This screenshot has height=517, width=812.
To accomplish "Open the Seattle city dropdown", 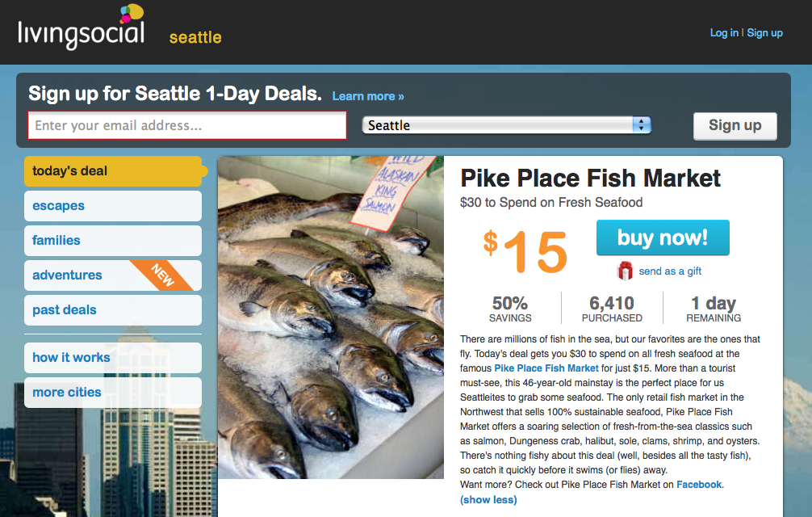I will coord(506,125).
